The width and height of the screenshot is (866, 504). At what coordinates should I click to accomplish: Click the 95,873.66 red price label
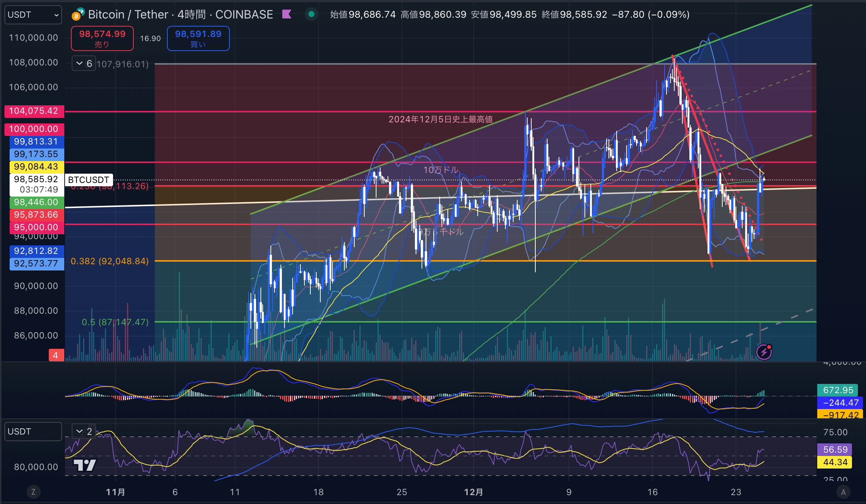pyautogui.click(x=36, y=215)
